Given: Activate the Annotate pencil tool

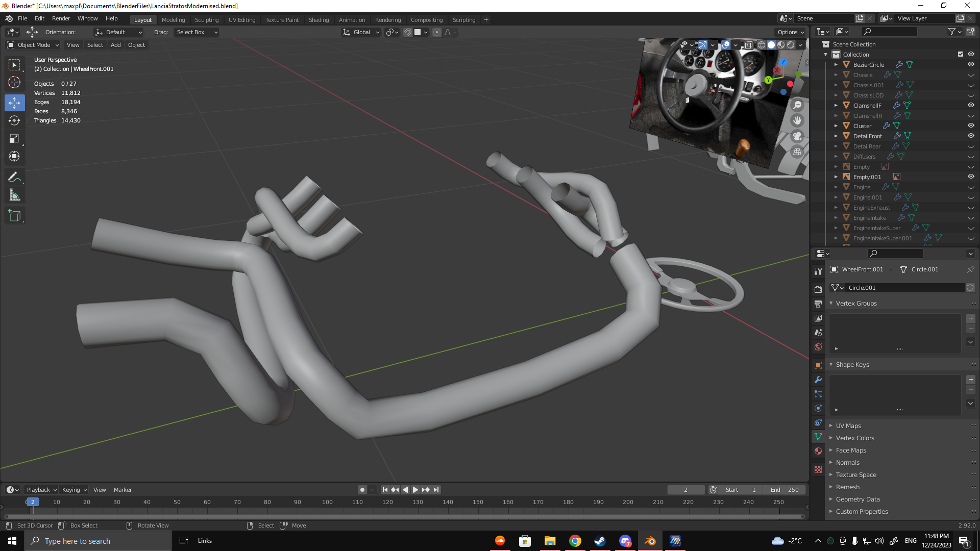Looking at the screenshot, I should [14, 177].
